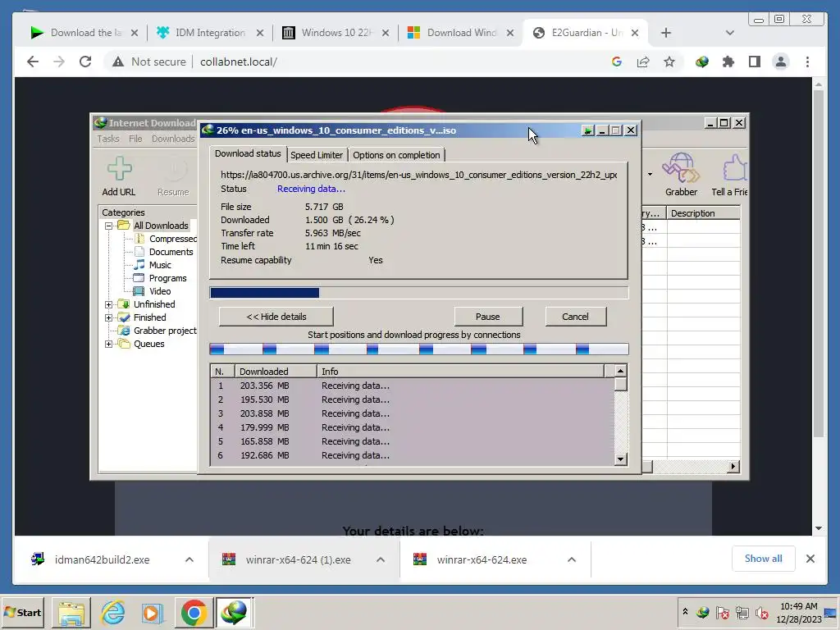840x630 pixels.
Task: Select the Video category
Action: (153, 291)
